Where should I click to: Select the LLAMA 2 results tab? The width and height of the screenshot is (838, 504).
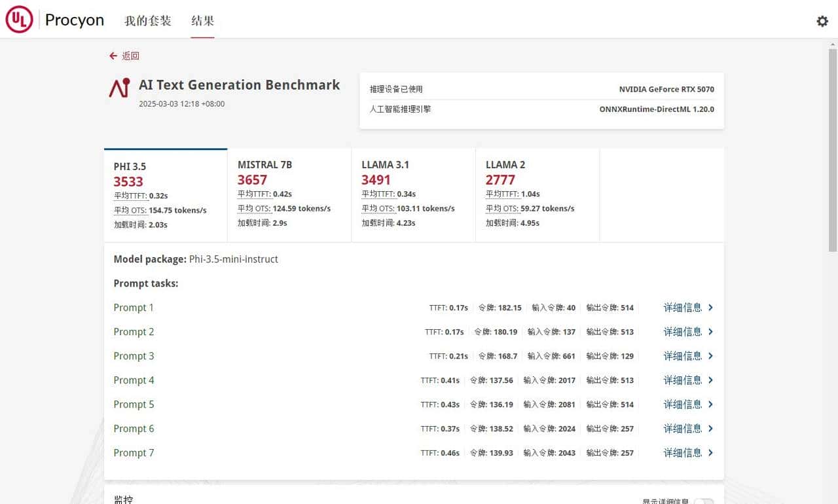[537, 193]
